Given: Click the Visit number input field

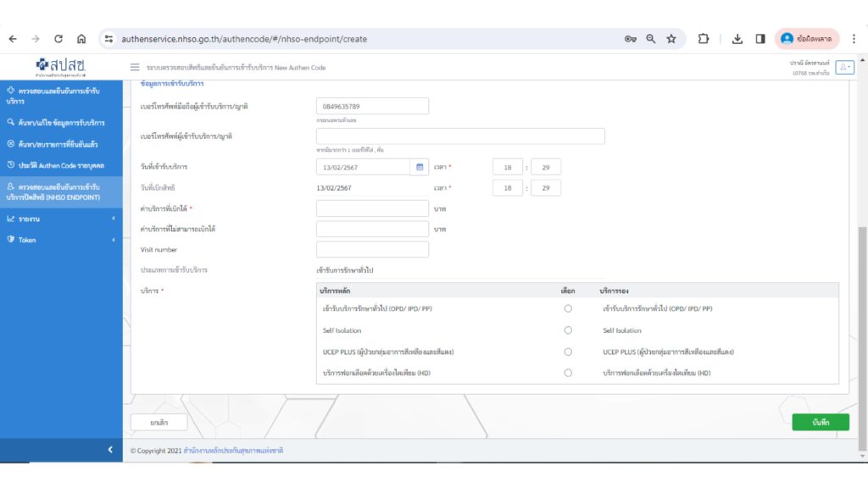Looking at the screenshot, I should (372, 250).
